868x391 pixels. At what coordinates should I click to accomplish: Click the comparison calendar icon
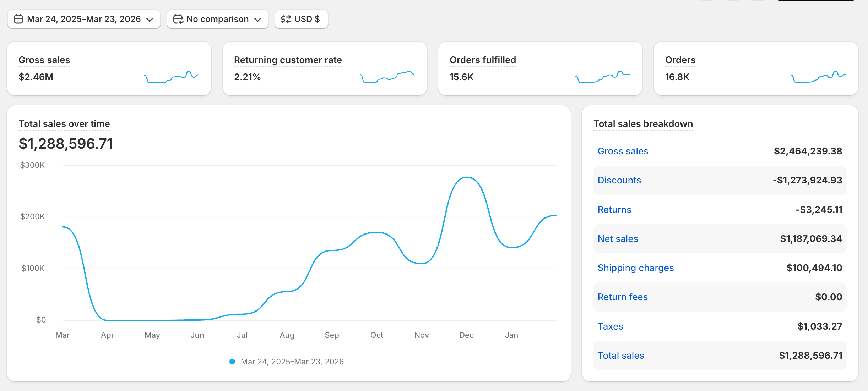(178, 19)
